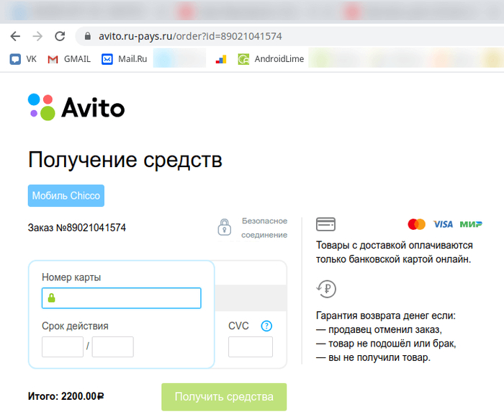Click the МИР payment system logo

pyautogui.click(x=471, y=224)
